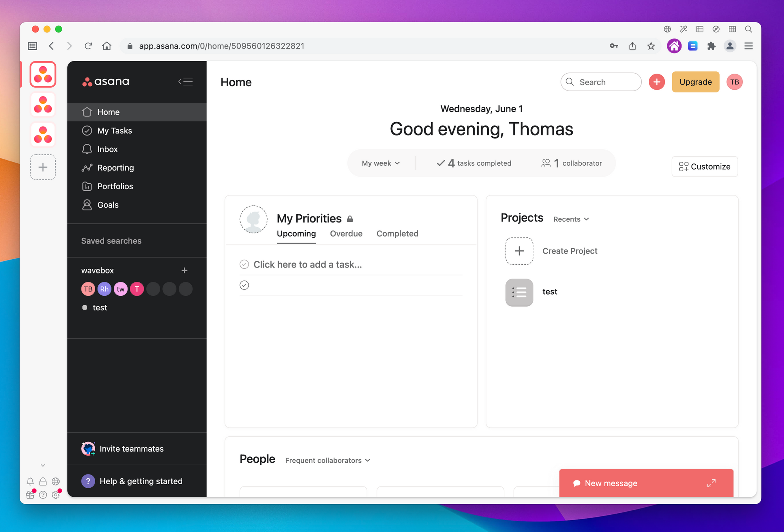Screen dimensions: 784x532
Task: Open Goals section
Action: point(107,205)
